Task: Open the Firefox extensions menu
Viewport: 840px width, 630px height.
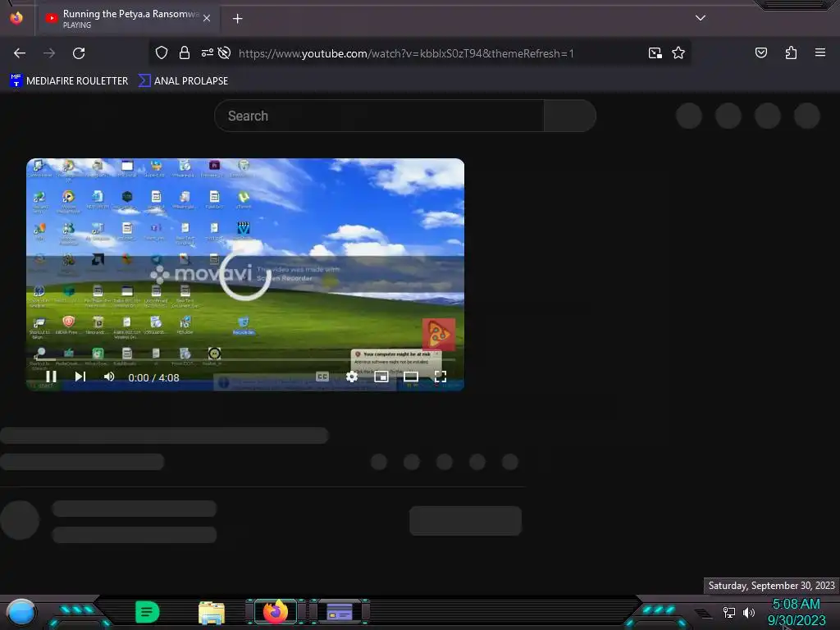Action: click(791, 52)
